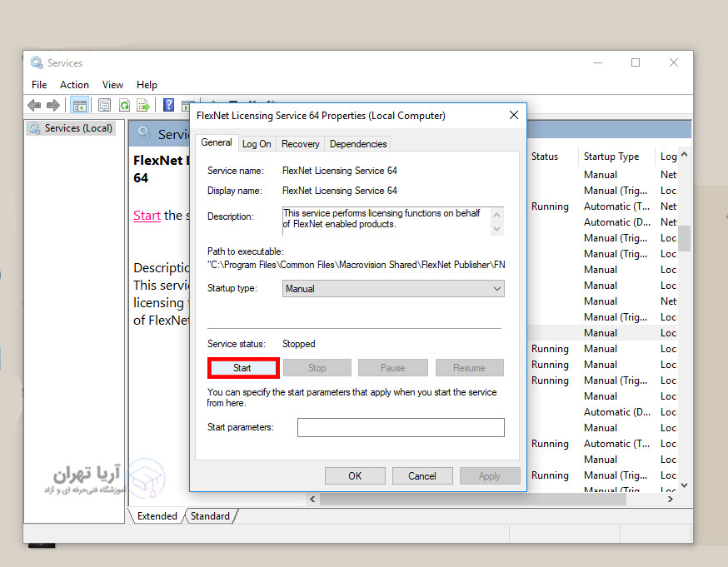Toggle the Show/Hide Console Tree icon
Screen dimensions: 728x567
coord(80,105)
